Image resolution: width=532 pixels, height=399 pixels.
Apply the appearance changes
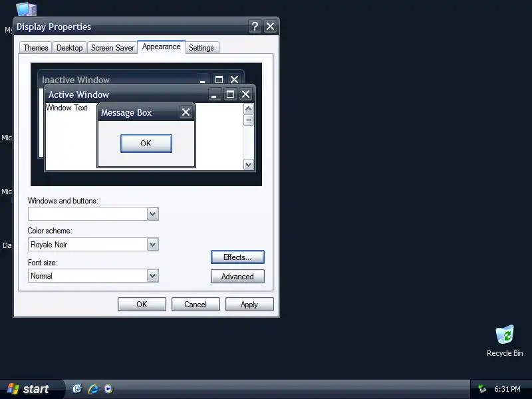click(249, 305)
